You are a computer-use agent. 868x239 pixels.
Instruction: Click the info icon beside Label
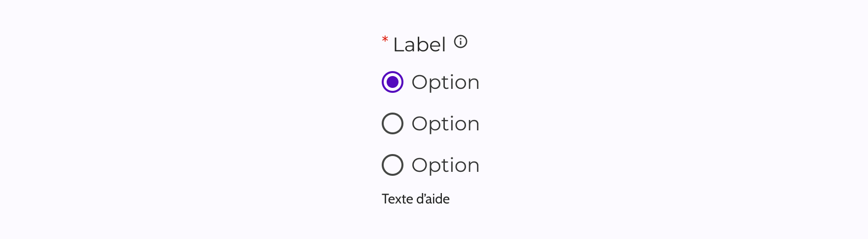coord(460,41)
